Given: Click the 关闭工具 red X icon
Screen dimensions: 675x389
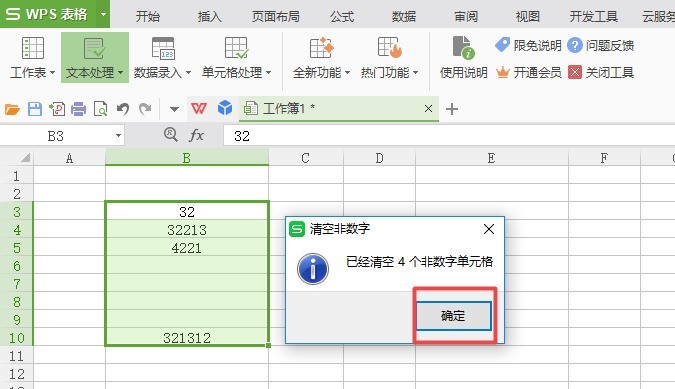Looking at the screenshot, I should [x=575, y=72].
